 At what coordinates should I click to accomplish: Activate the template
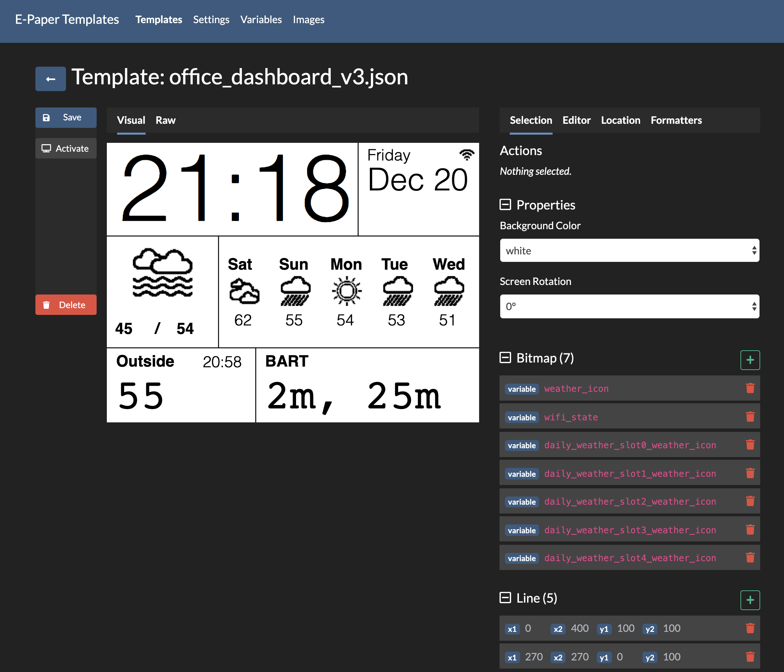pos(66,148)
